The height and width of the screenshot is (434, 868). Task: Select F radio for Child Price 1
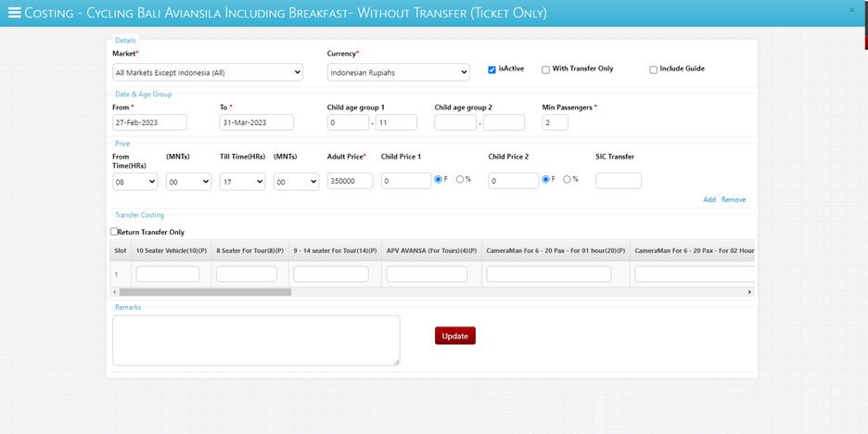[439, 179]
